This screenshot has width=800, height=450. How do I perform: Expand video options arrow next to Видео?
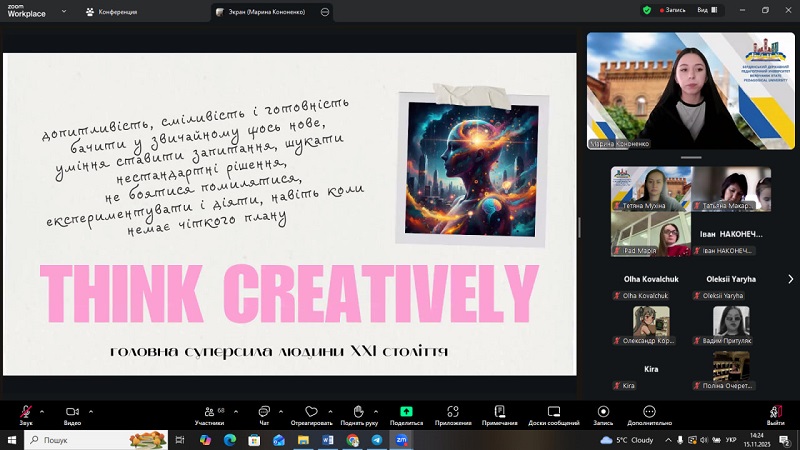91,410
